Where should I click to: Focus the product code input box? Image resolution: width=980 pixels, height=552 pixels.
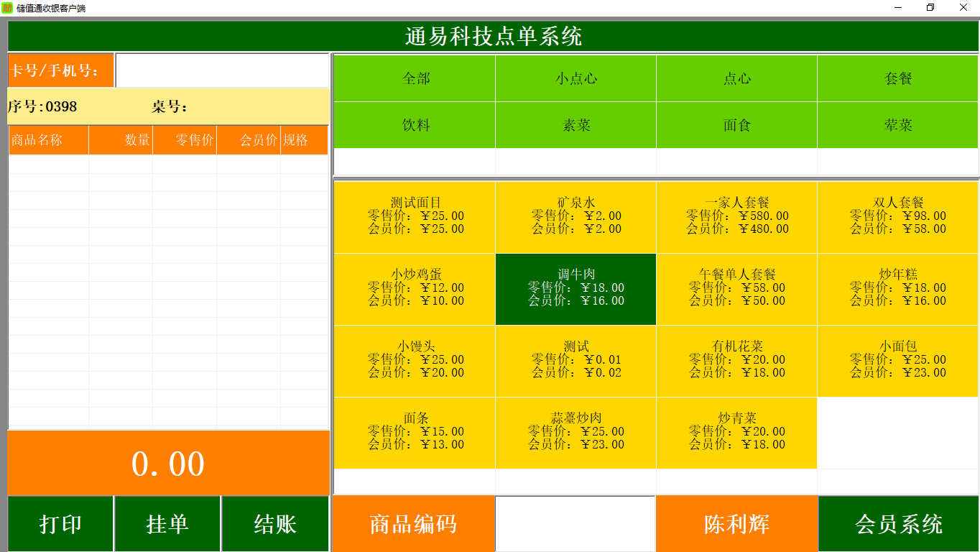point(575,524)
